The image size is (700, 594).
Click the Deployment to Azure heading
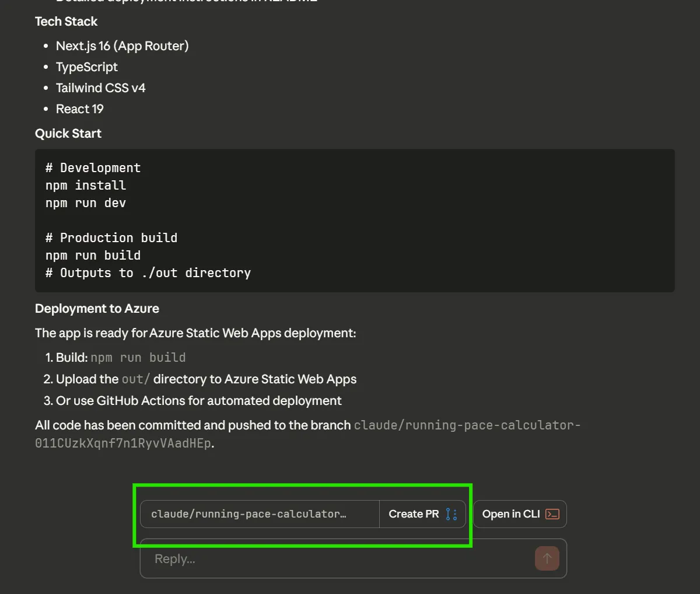tap(97, 309)
